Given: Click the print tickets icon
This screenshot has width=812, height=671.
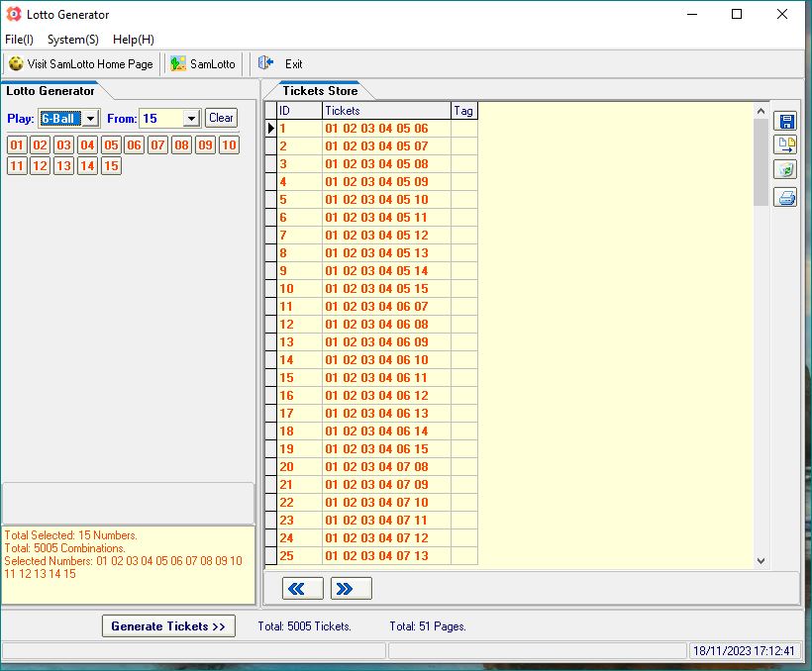Looking at the screenshot, I should click(785, 197).
